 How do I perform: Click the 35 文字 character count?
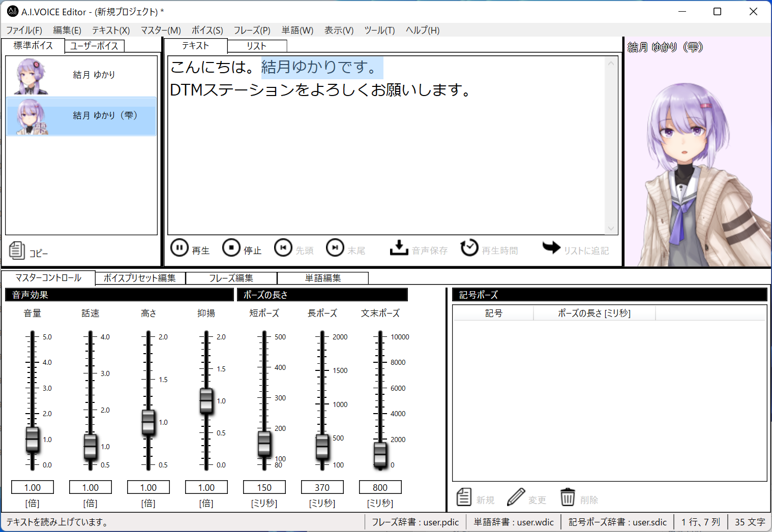[750, 522]
